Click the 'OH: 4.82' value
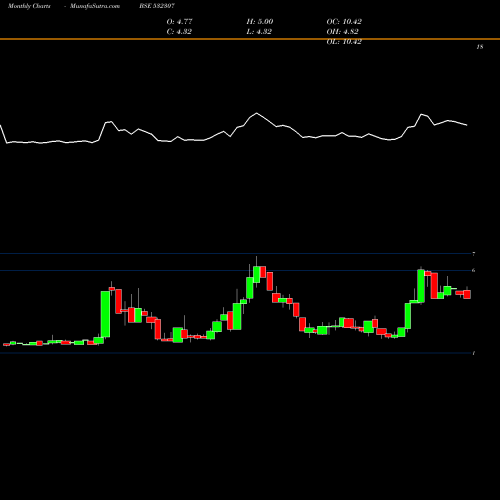The height and width of the screenshot is (500, 500). tap(342, 32)
